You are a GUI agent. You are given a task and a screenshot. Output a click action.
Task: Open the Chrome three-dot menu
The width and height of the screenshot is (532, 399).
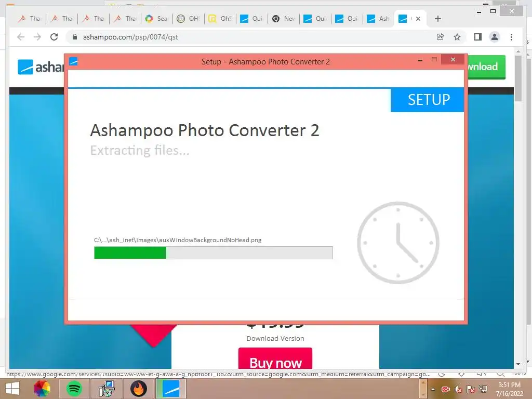(x=511, y=37)
